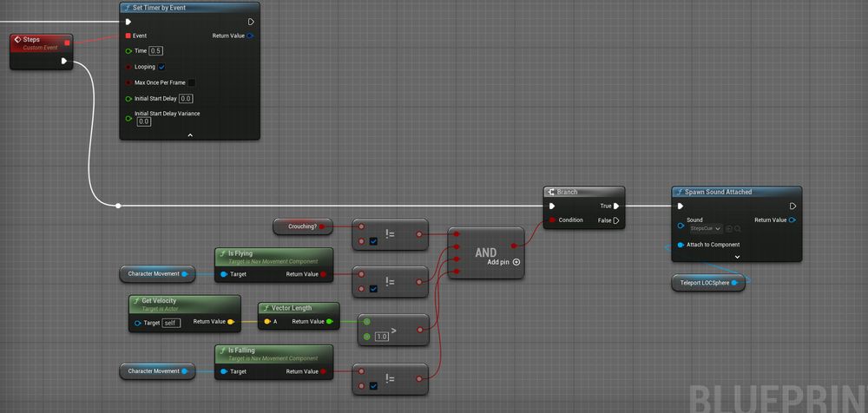This screenshot has height=413, width=868.
Task: Click the Branch Condition pin
Action: [552, 220]
